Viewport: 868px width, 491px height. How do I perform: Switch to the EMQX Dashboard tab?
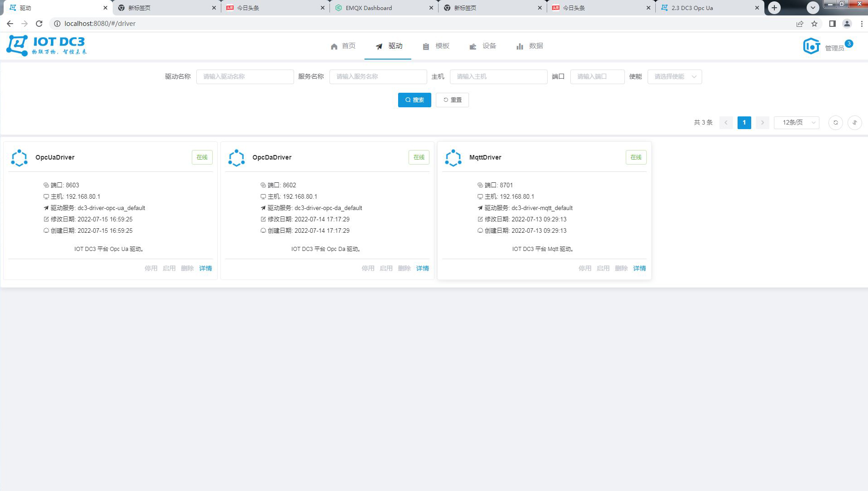pos(369,8)
